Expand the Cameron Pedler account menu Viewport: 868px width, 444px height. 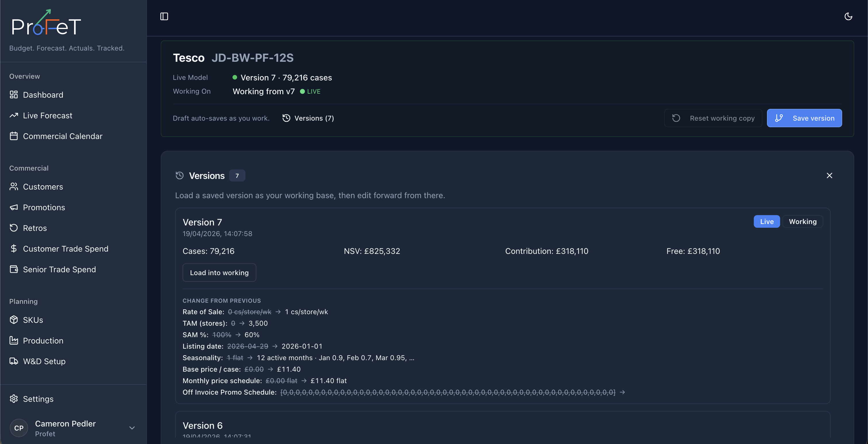tap(132, 428)
